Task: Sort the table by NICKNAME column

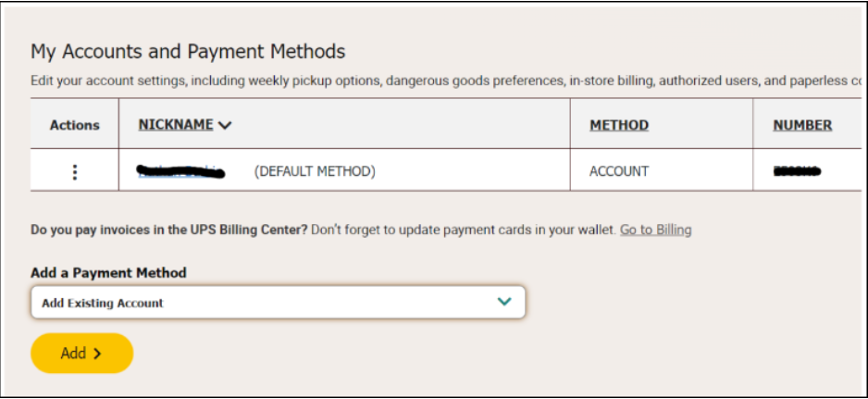Action: click(x=176, y=125)
